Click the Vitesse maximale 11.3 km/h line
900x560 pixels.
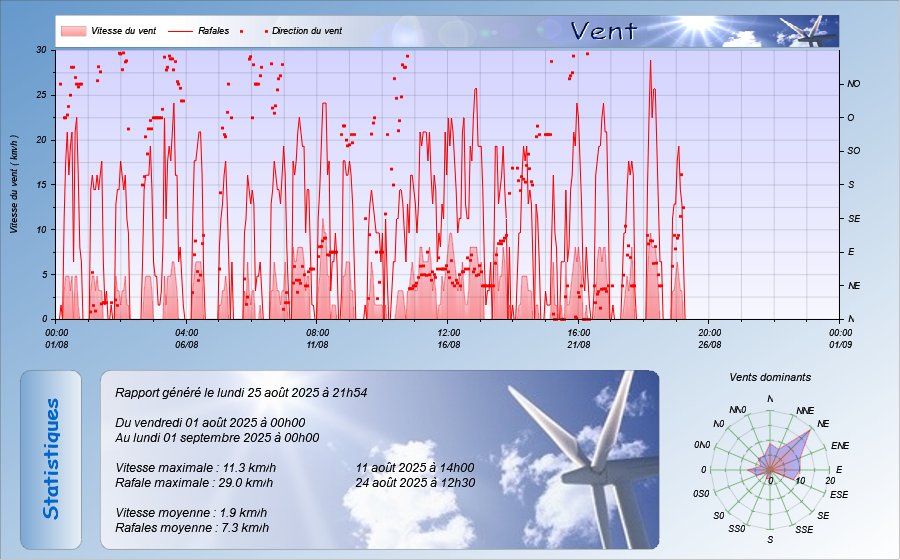point(195,467)
